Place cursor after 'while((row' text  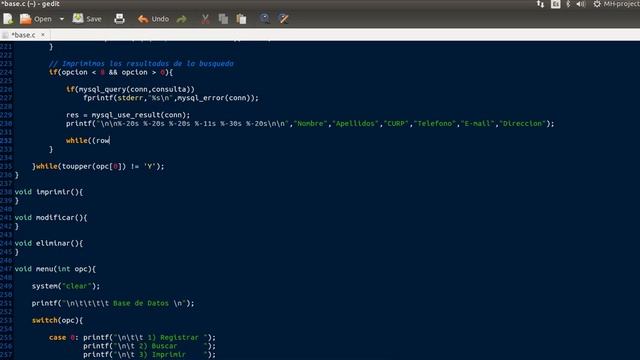(x=110, y=141)
